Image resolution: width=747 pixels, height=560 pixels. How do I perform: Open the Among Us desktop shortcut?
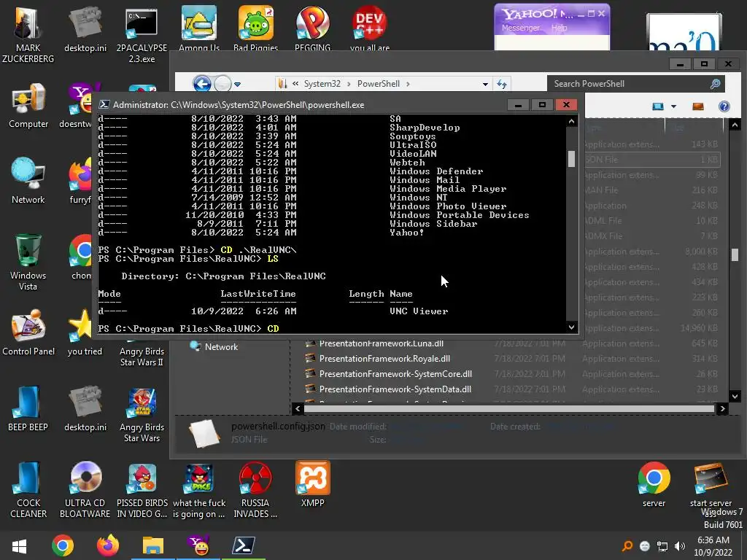[x=199, y=28]
